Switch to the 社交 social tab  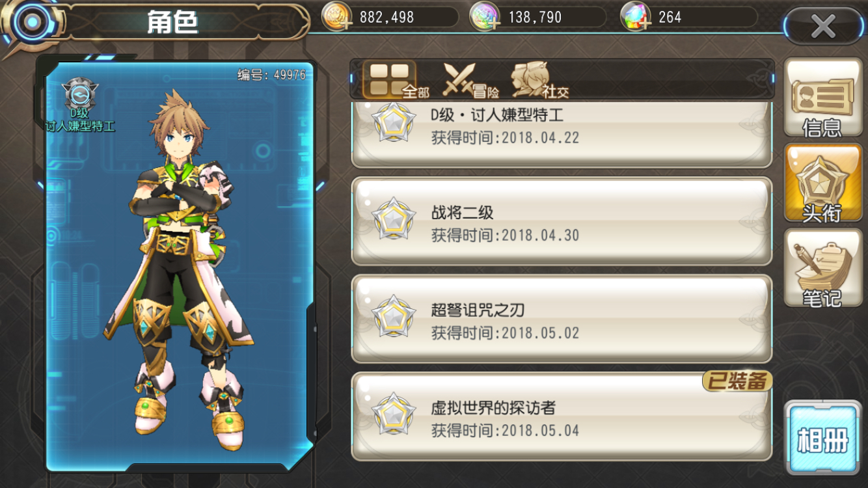pos(540,80)
